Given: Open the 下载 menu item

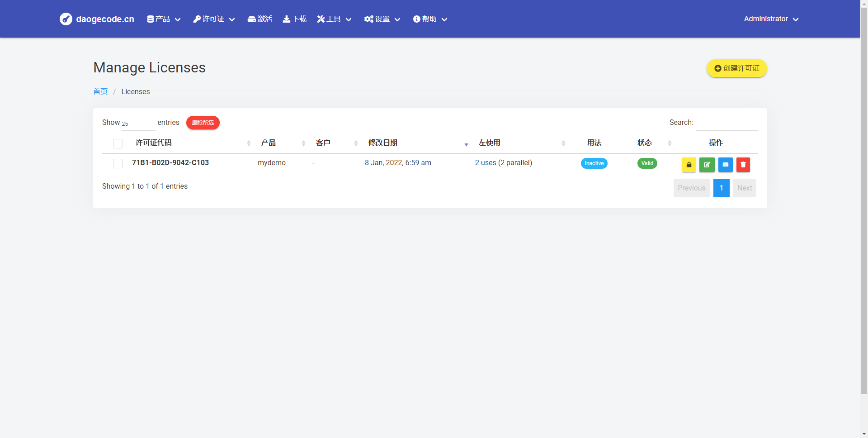Looking at the screenshot, I should point(295,19).
